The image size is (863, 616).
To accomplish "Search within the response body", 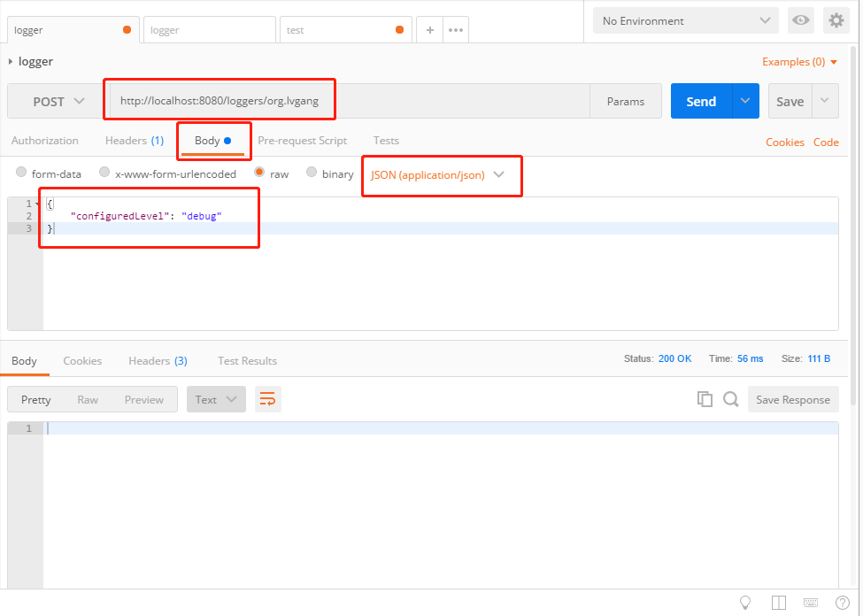I will (x=731, y=399).
